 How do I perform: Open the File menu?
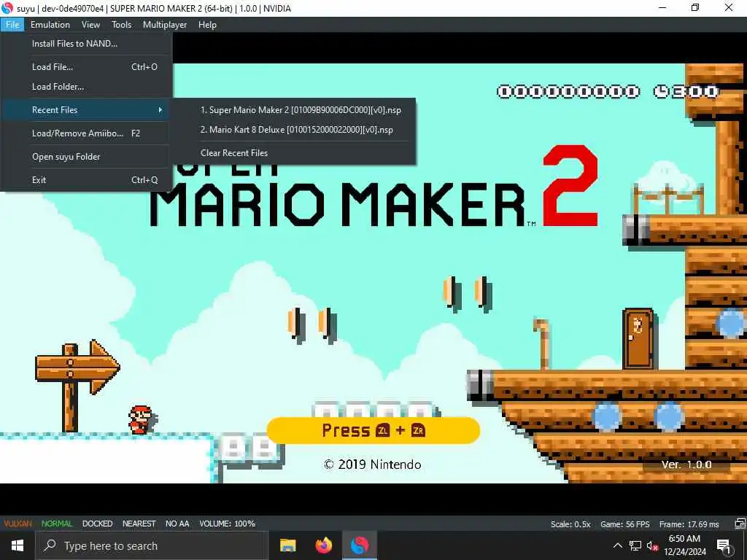tap(12, 25)
